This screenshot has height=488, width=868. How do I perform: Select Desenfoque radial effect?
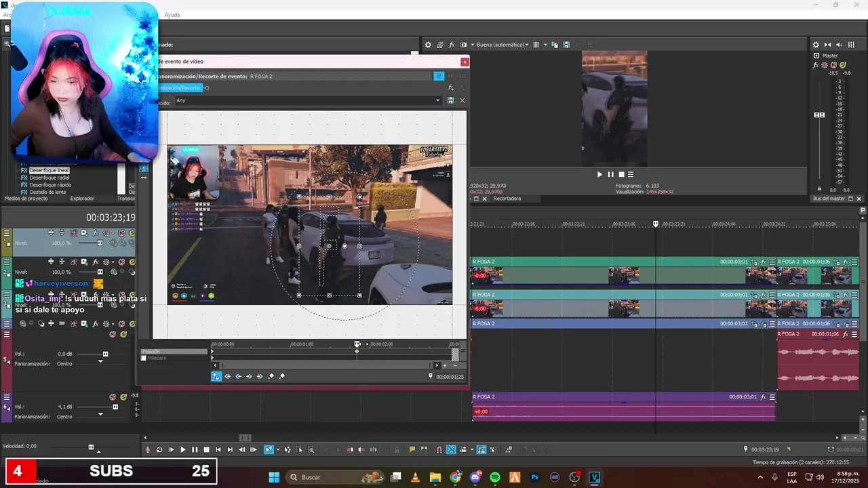pos(50,178)
